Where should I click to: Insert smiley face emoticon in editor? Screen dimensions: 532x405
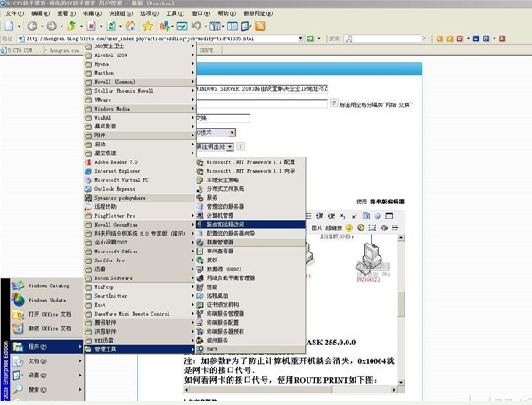pos(348,227)
